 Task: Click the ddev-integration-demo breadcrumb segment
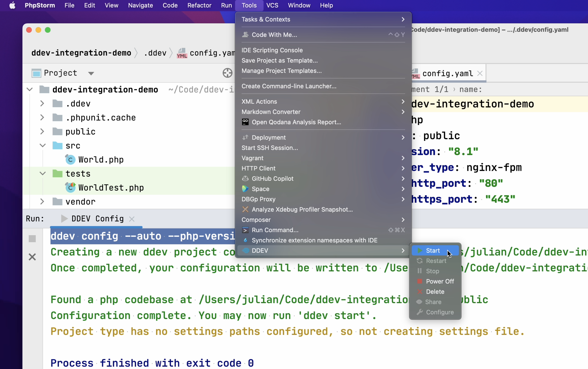coord(81,53)
